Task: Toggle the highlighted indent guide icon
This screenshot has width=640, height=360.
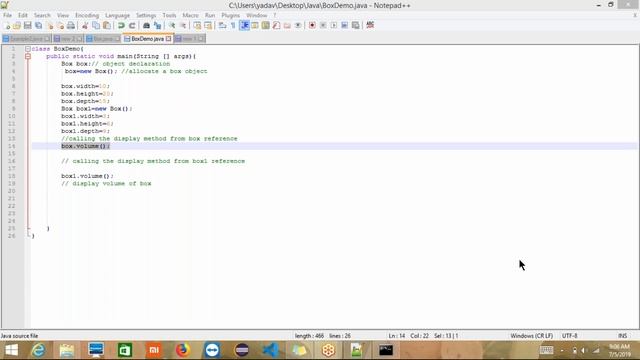Action: (244, 25)
